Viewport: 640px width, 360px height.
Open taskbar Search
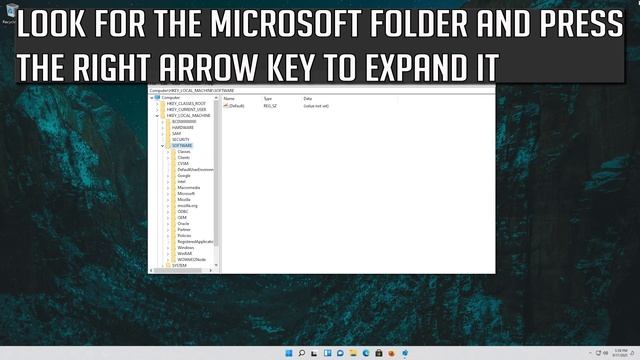tap(301, 353)
